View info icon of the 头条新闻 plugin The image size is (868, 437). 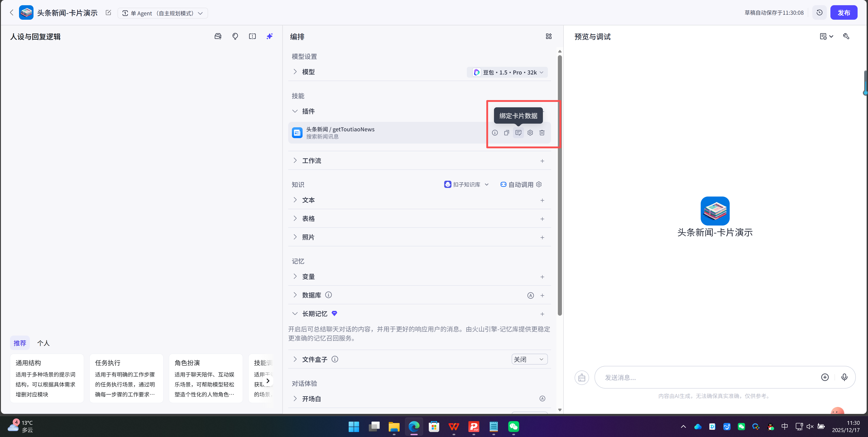[495, 133]
